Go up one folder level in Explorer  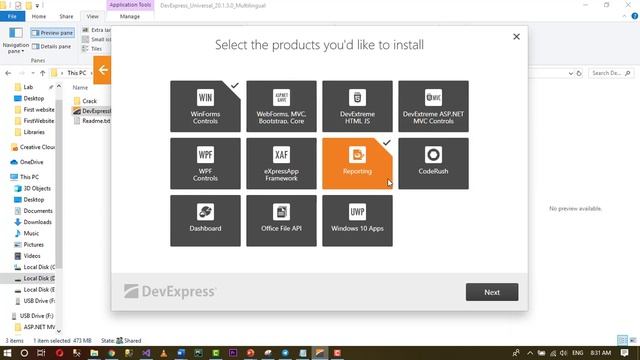[x=42, y=73]
